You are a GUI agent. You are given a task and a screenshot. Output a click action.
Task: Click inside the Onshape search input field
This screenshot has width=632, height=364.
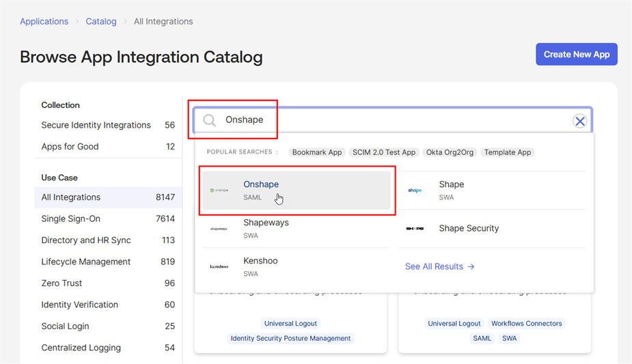[396, 120]
